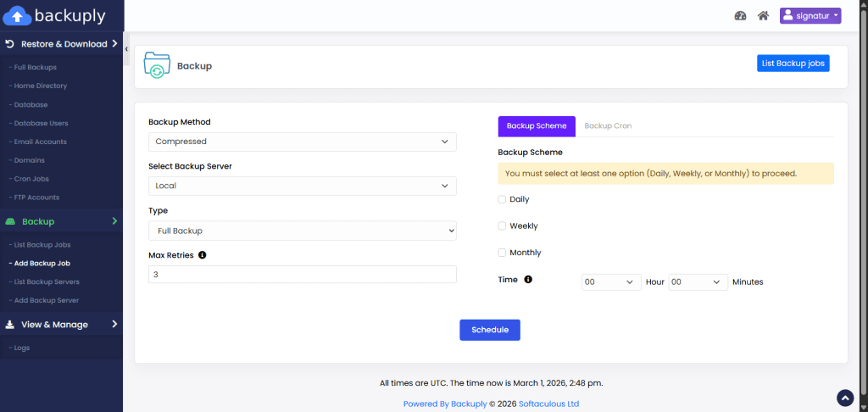Enable the Monthly checkbox
The width and height of the screenshot is (868, 412).
[x=502, y=253]
